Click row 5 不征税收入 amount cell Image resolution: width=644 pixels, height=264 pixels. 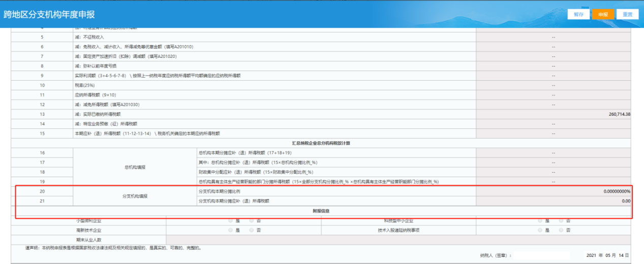(x=553, y=37)
